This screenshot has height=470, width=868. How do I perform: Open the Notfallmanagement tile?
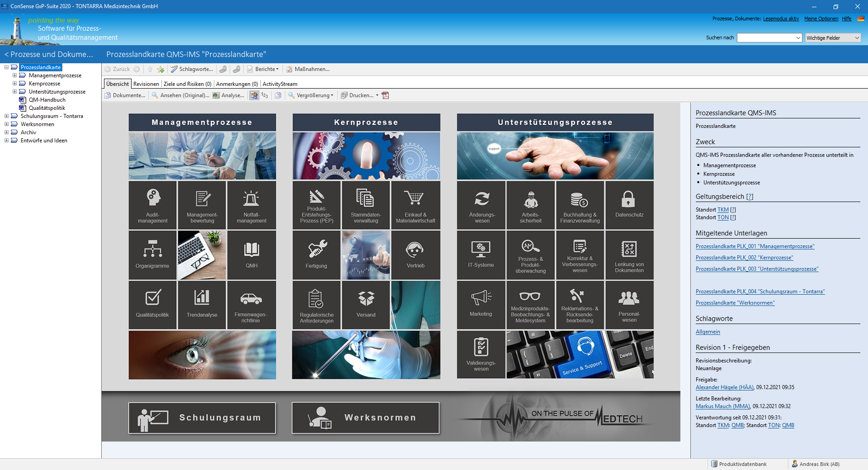tap(251, 205)
